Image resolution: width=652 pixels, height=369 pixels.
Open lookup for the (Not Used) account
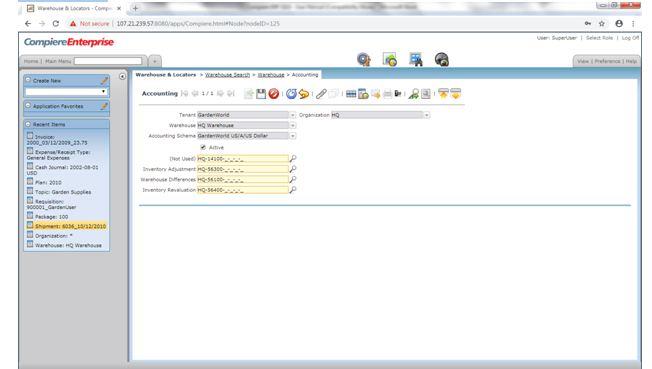[x=293, y=158]
